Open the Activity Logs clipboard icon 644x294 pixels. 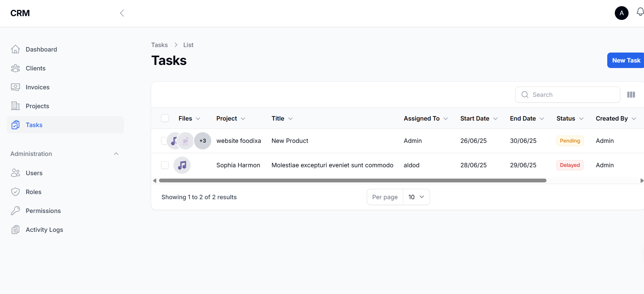tap(15, 230)
